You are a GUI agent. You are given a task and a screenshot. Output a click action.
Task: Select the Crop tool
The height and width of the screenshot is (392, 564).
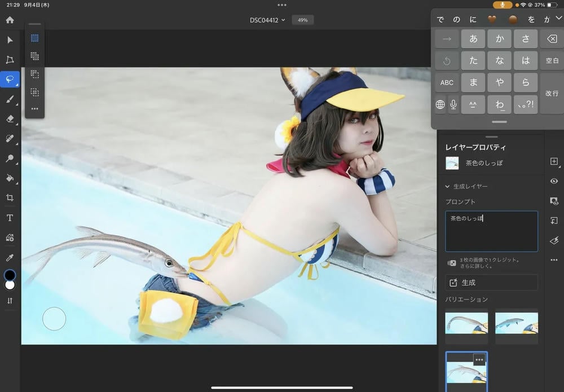point(10,198)
